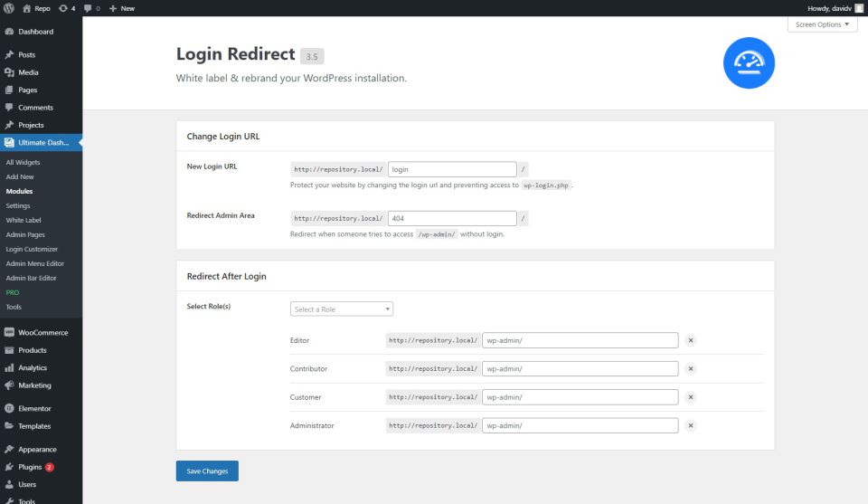The image size is (868, 504).
Task: Click the WordPress logo icon
Action: tap(8, 8)
